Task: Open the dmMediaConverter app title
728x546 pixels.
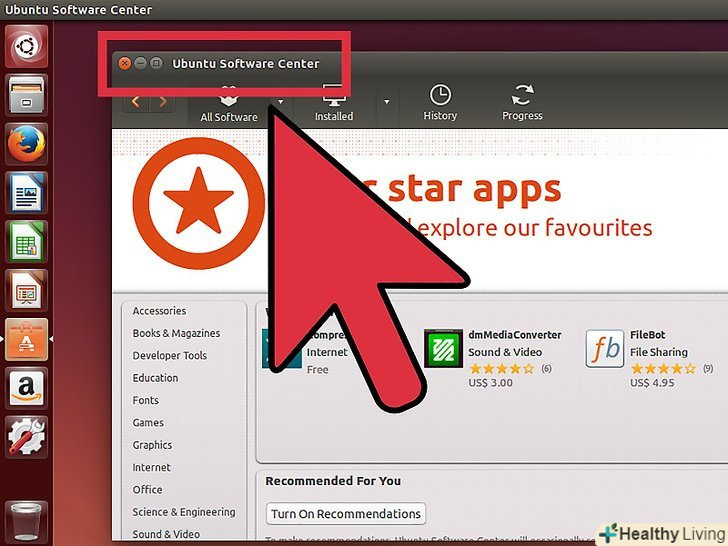Action: 515,335
